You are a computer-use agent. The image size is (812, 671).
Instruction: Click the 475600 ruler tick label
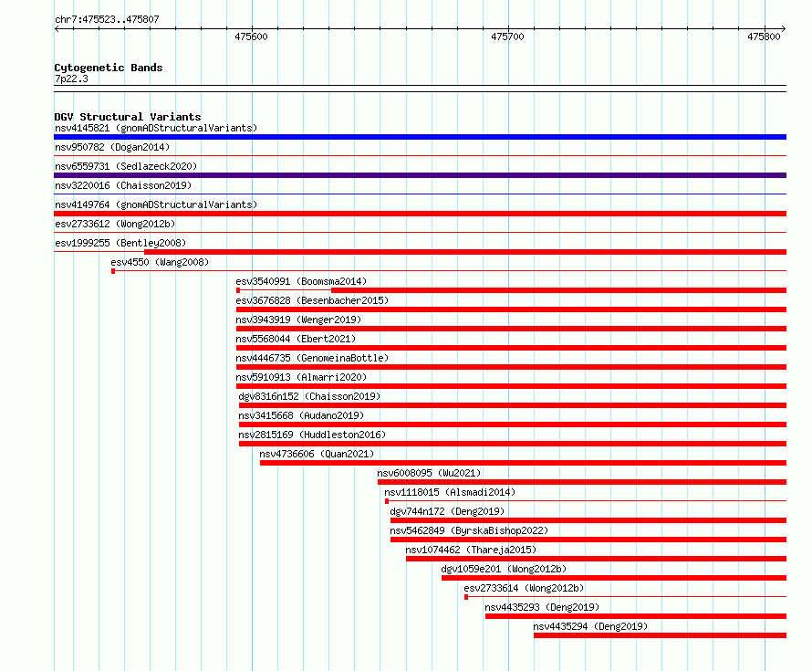(x=251, y=37)
